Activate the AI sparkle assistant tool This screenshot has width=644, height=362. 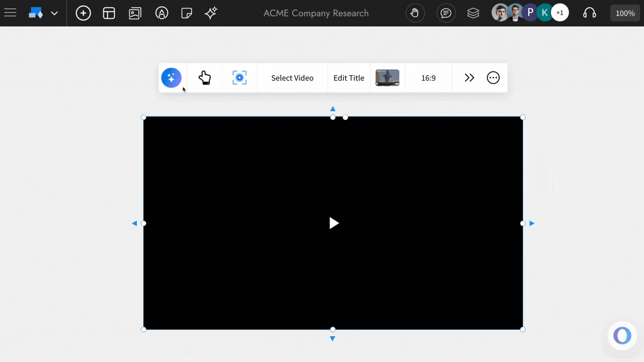click(211, 13)
